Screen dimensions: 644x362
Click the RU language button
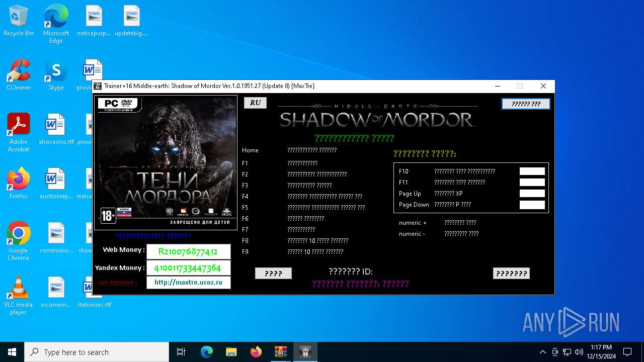(x=255, y=103)
